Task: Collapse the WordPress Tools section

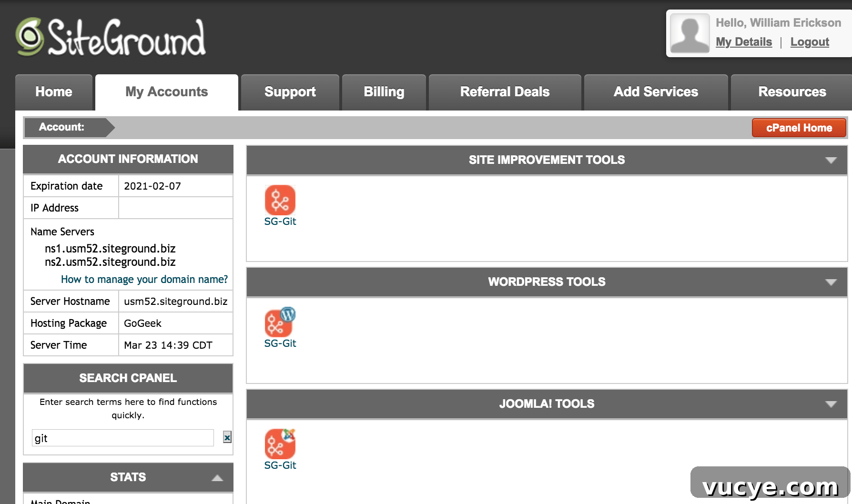Action: click(x=831, y=282)
